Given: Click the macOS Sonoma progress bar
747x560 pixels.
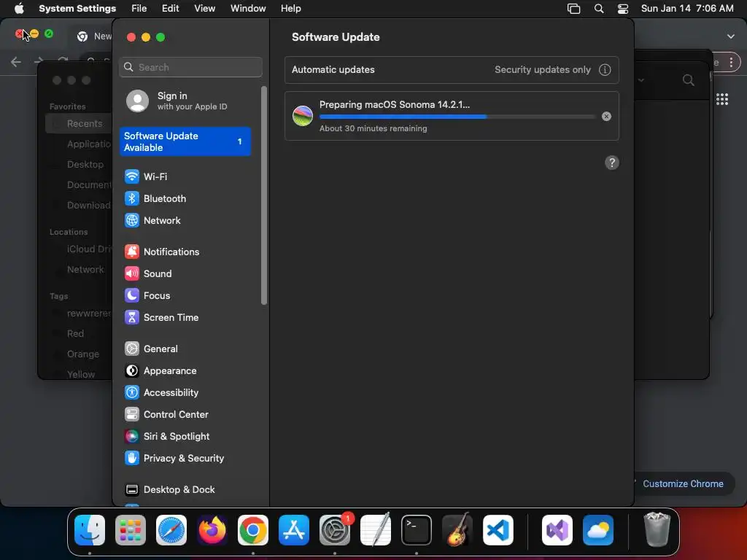Looking at the screenshot, I should 457,117.
